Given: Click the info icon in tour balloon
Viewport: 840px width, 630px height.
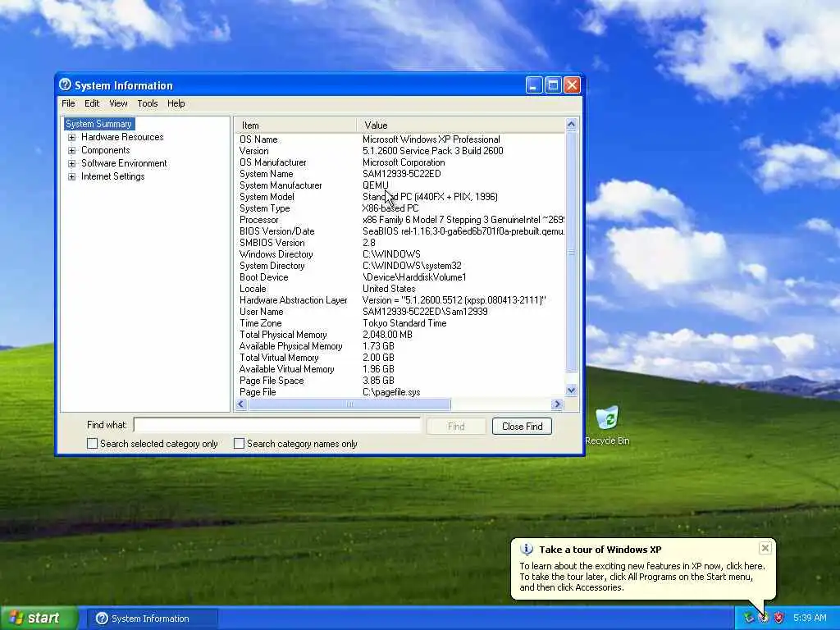Looking at the screenshot, I should tap(527, 549).
